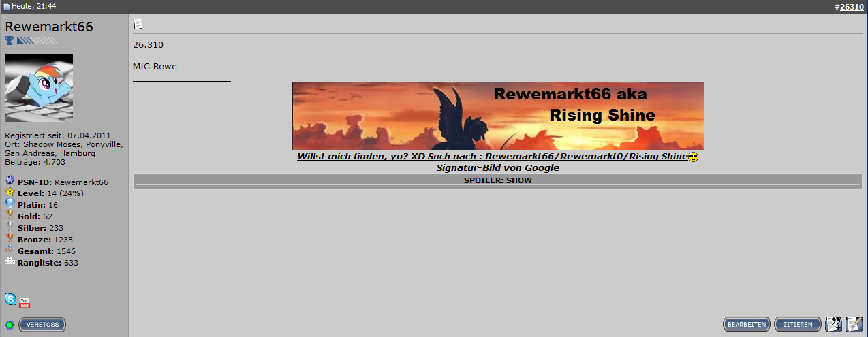Click the Gesamt trophies icon
Viewport: 868px width, 337px height.
(10, 250)
